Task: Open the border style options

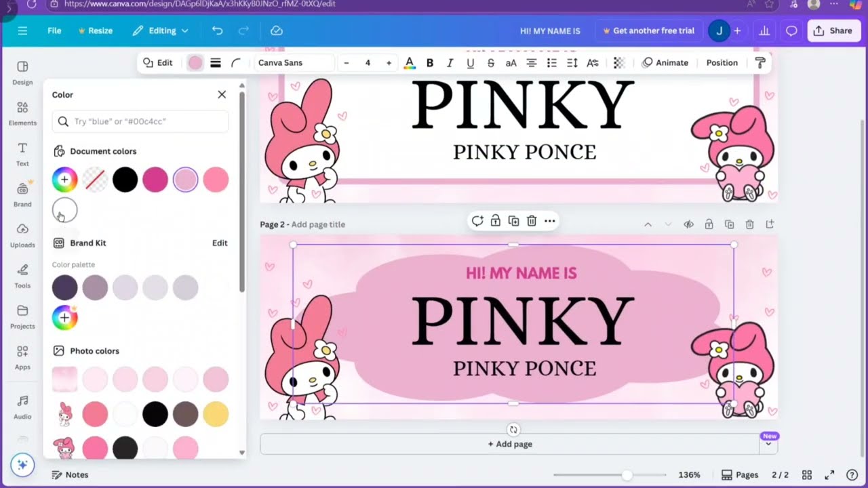Action: (x=216, y=62)
